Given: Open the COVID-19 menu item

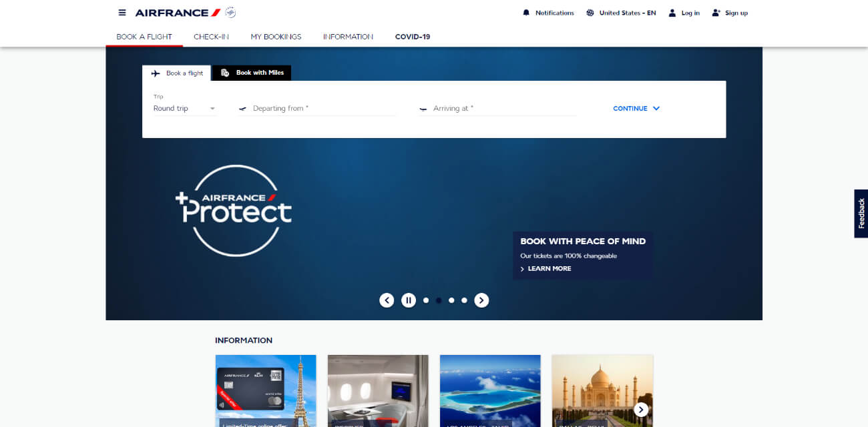Looking at the screenshot, I should [x=413, y=37].
